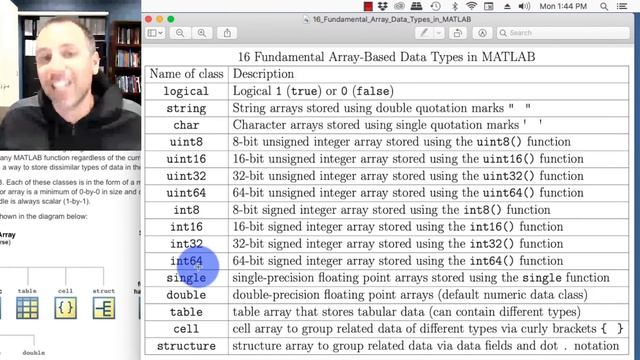Click the 'uint32' class name cell

tap(186, 176)
